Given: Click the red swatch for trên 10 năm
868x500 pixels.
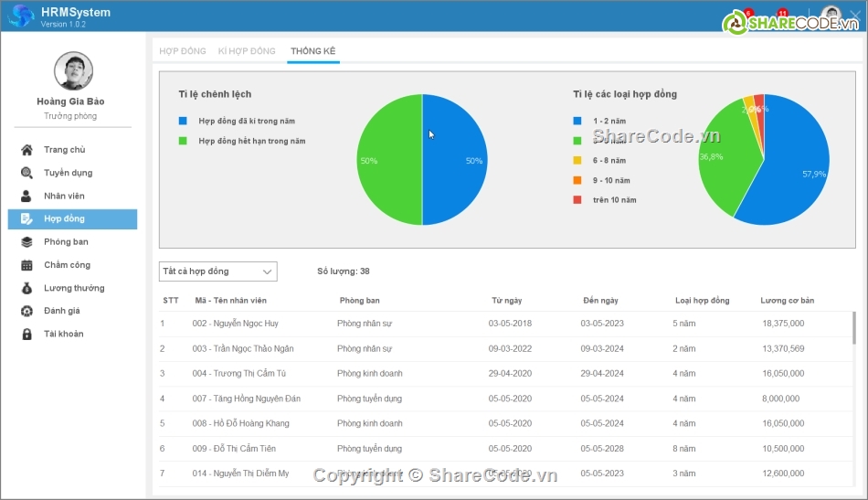Looking at the screenshot, I should 577,200.
